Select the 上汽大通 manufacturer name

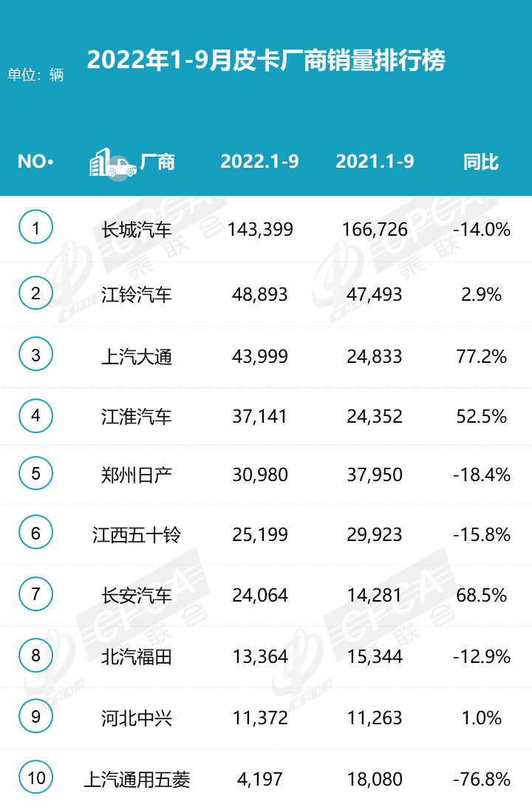(x=137, y=357)
